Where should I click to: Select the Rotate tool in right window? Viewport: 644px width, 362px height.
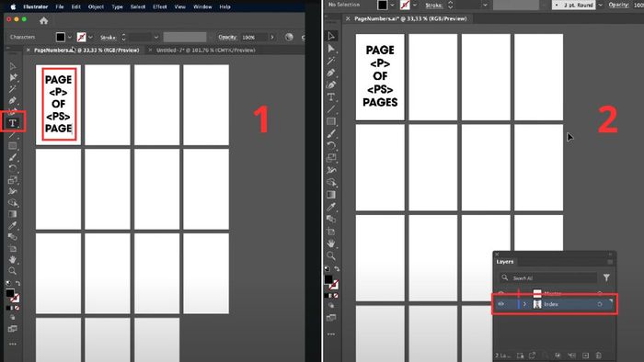pyautogui.click(x=331, y=145)
